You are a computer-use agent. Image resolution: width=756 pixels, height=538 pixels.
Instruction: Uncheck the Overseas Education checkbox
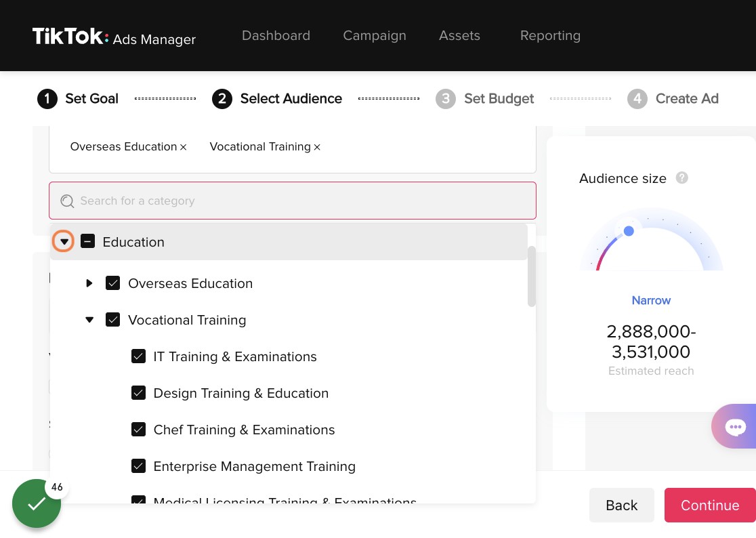(x=113, y=283)
